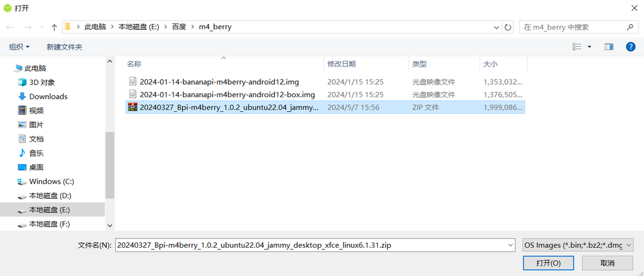This screenshot has width=644, height=276.
Task: Go up one folder level arrow
Action: tap(54, 28)
